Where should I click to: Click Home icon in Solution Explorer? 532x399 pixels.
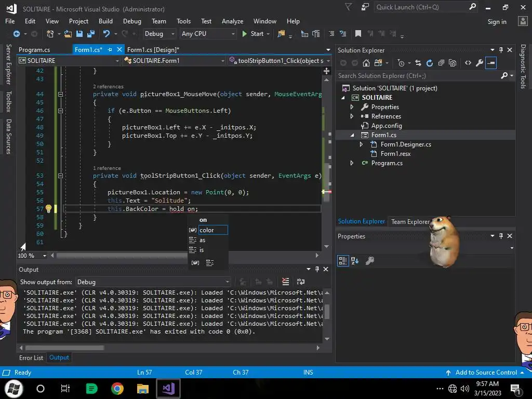[x=366, y=63]
